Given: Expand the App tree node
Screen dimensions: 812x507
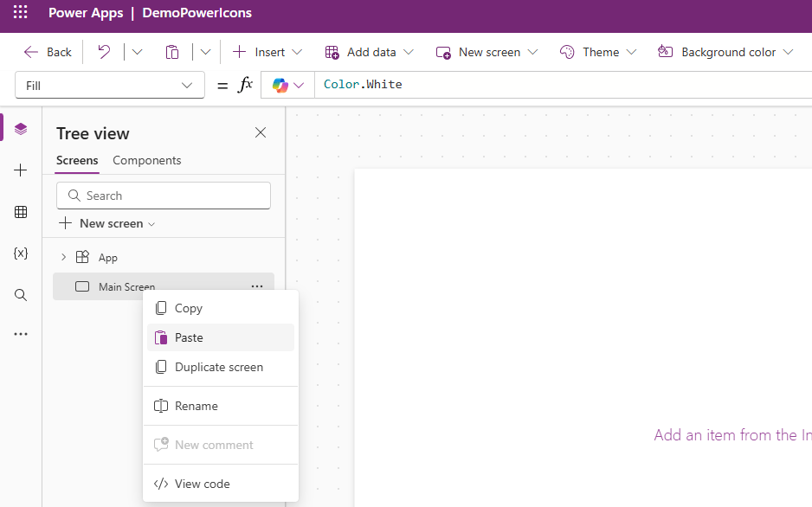Looking at the screenshot, I should pyautogui.click(x=63, y=257).
